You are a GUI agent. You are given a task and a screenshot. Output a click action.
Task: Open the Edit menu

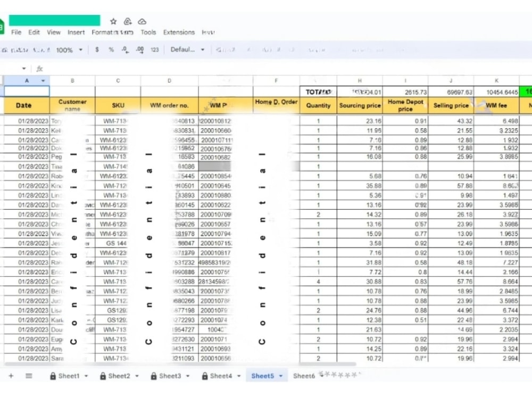[34, 32]
